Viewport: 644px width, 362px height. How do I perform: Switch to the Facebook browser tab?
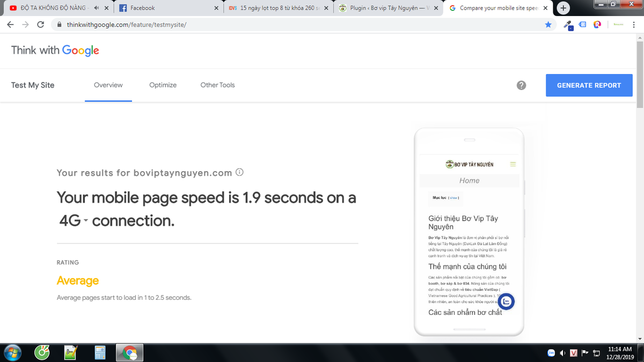[x=169, y=8]
